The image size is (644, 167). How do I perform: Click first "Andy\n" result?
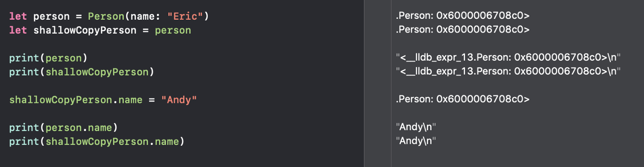[x=416, y=126]
